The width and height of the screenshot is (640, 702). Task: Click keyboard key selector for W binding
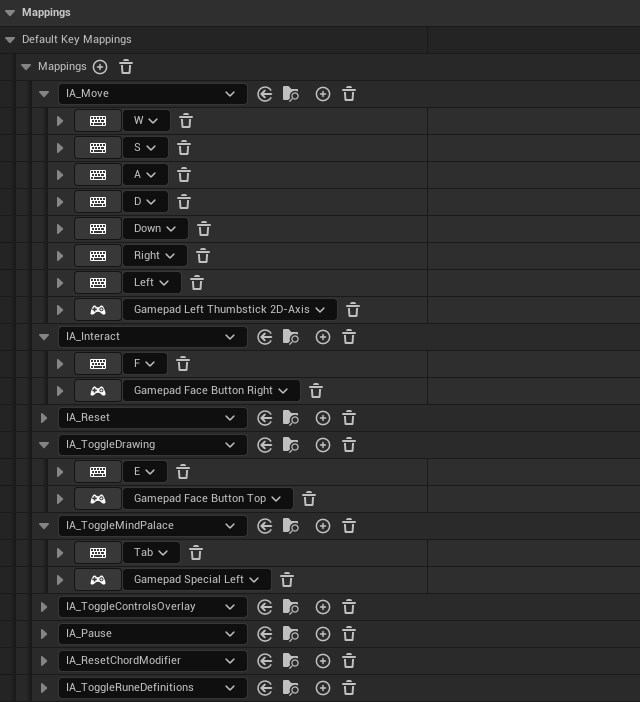(x=98, y=121)
